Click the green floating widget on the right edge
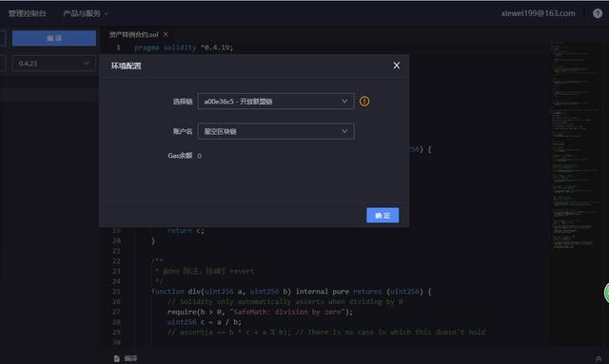 [606, 293]
